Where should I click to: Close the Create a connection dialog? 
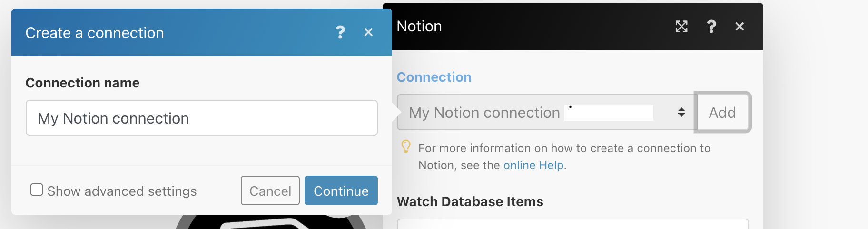(x=368, y=32)
